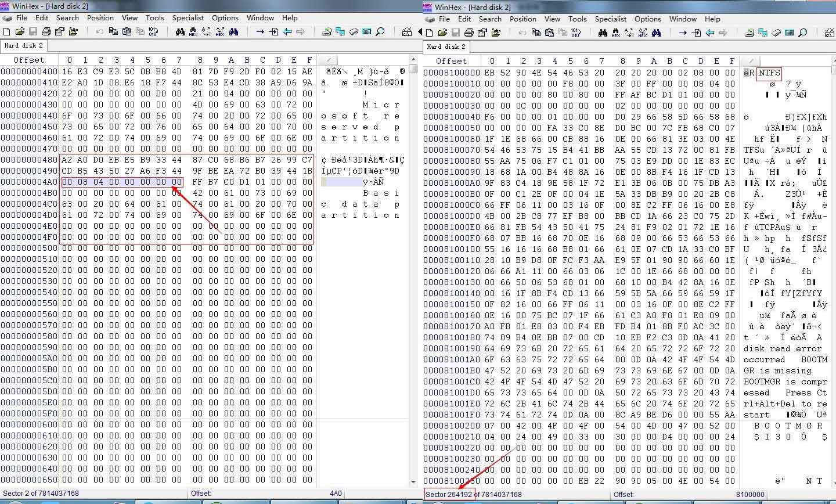This screenshot has width=836, height=504.
Task: Open Specialist menu in right WinHex window
Action: [x=610, y=19]
